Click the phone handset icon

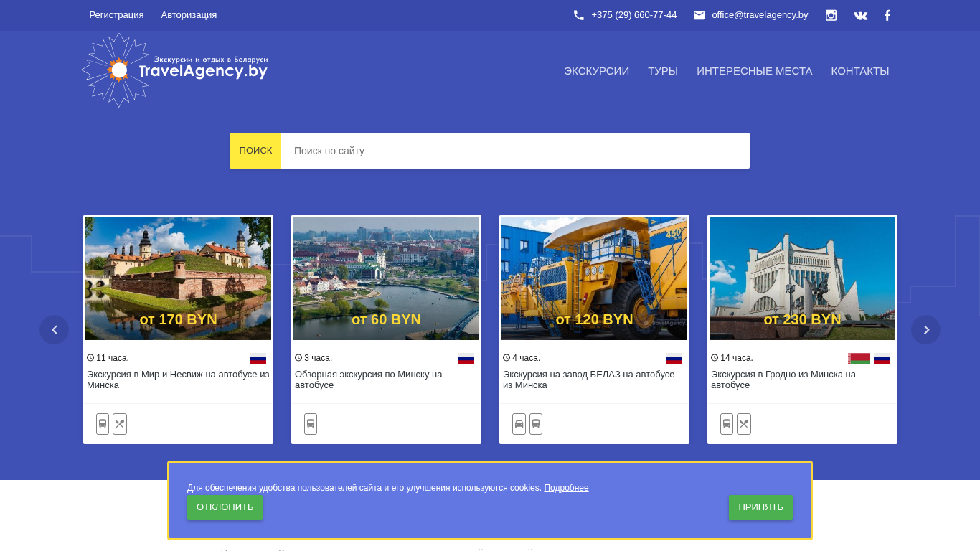click(579, 15)
